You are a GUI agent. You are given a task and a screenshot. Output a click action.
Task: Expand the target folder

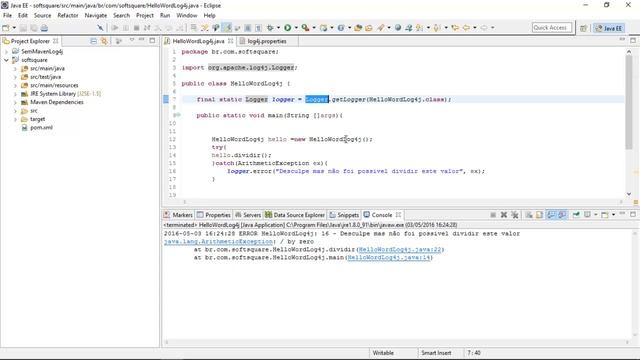click(x=15, y=120)
